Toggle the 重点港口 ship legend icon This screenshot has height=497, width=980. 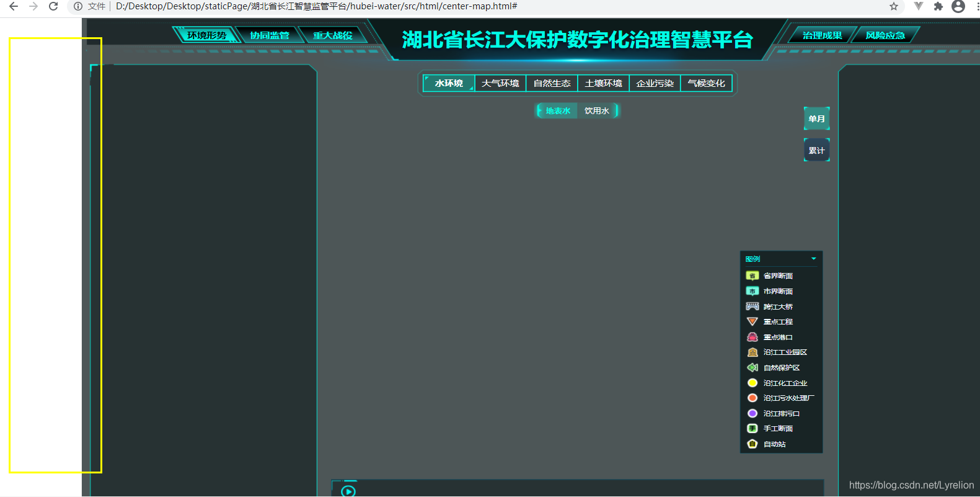[752, 337]
